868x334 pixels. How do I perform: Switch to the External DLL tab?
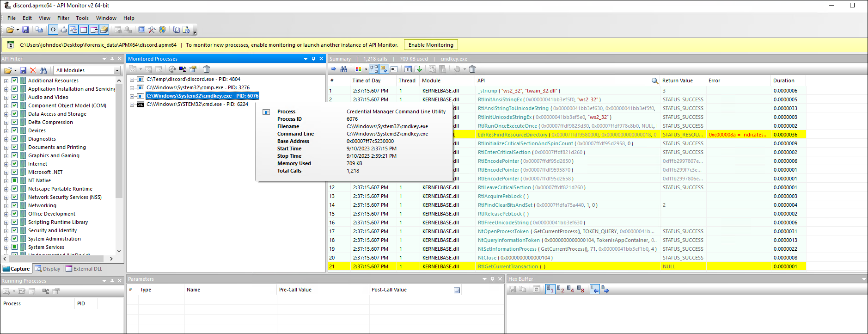point(84,269)
